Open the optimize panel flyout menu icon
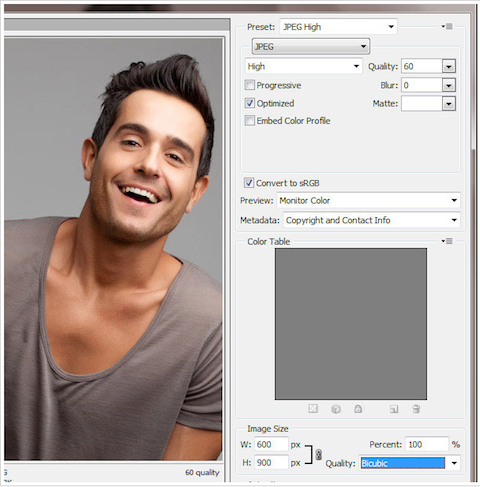This screenshot has height=487, width=480. click(447, 26)
